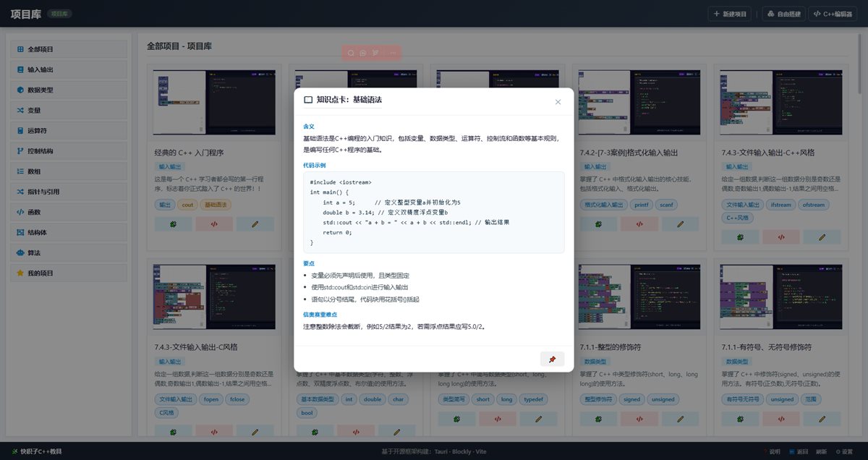The width and height of the screenshot is (868, 460).
Task: Open thumbnail of 7.4.2 格式化输入输出 project
Action: pos(639,103)
